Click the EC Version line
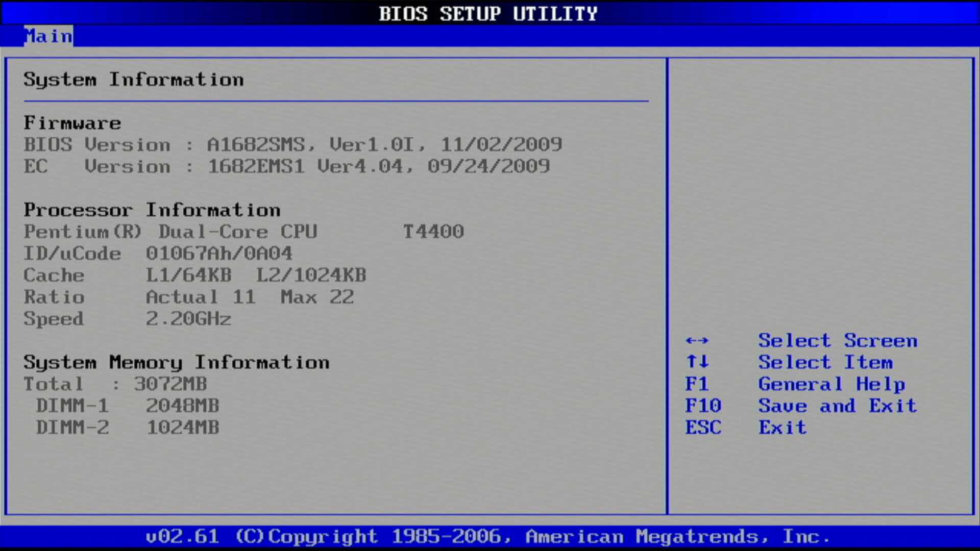The width and height of the screenshot is (980, 551). (x=286, y=167)
